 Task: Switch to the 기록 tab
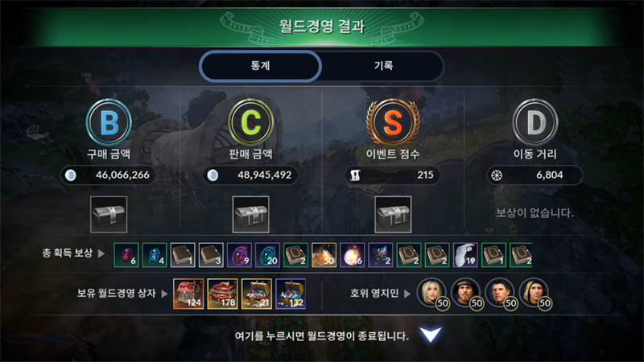tap(383, 66)
